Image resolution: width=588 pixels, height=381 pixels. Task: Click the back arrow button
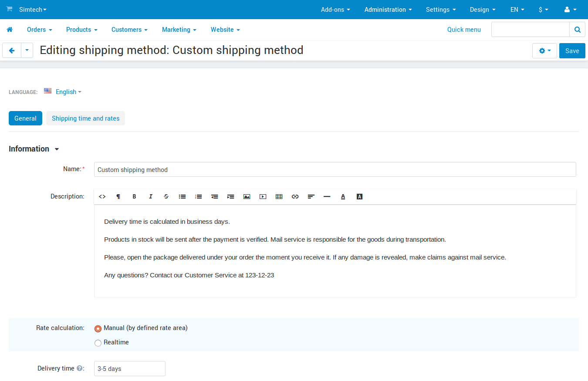(12, 51)
